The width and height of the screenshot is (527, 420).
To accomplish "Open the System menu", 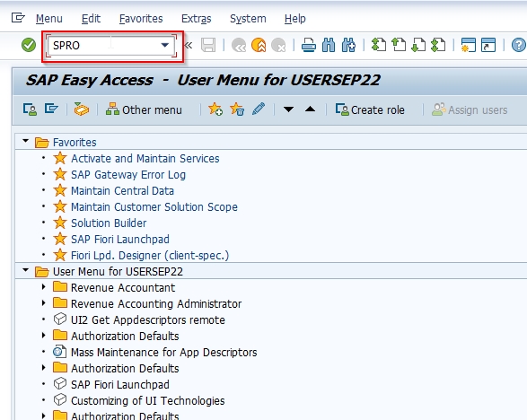I will point(248,19).
